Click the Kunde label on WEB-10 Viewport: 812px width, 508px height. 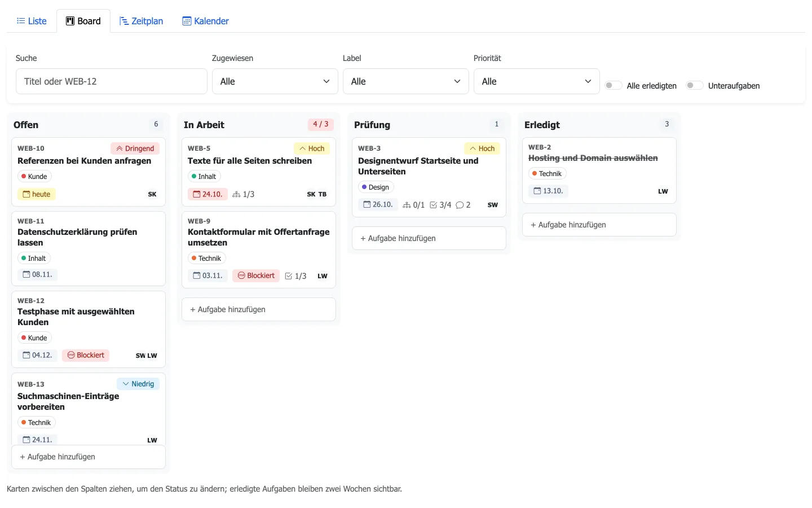pos(34,177)
